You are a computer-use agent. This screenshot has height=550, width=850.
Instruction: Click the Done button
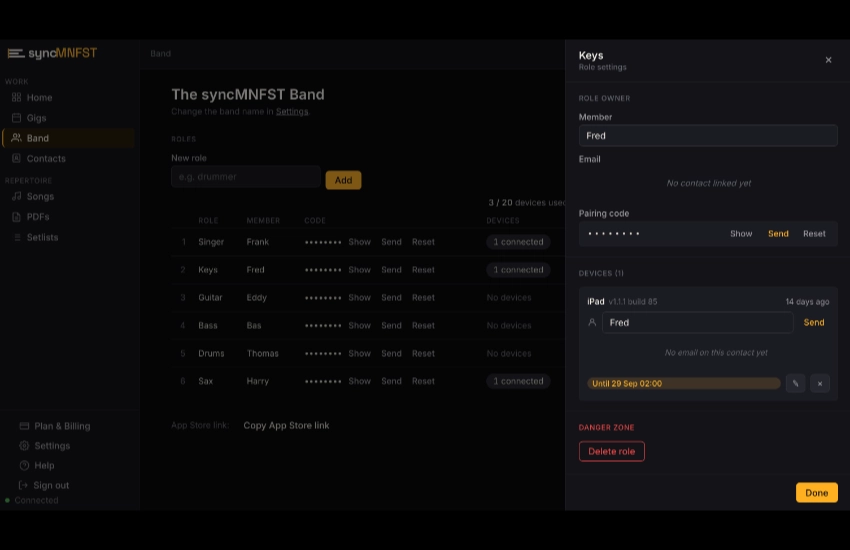pos(816,493)
